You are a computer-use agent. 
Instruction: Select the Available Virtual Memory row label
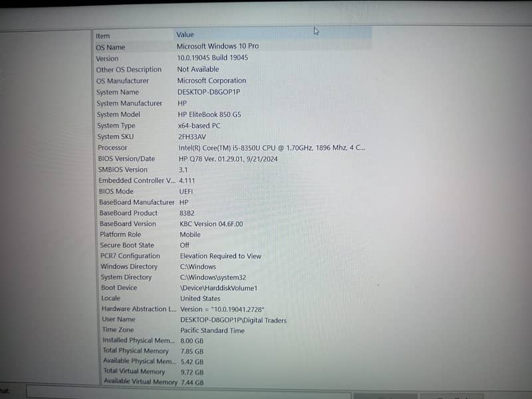140,381
